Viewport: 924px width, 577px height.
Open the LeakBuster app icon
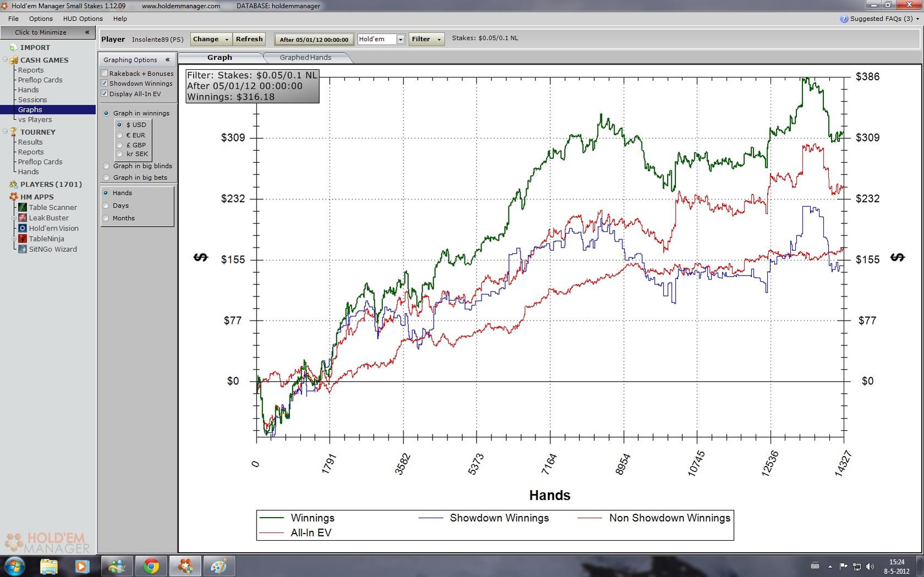click(x=23, y=218)
